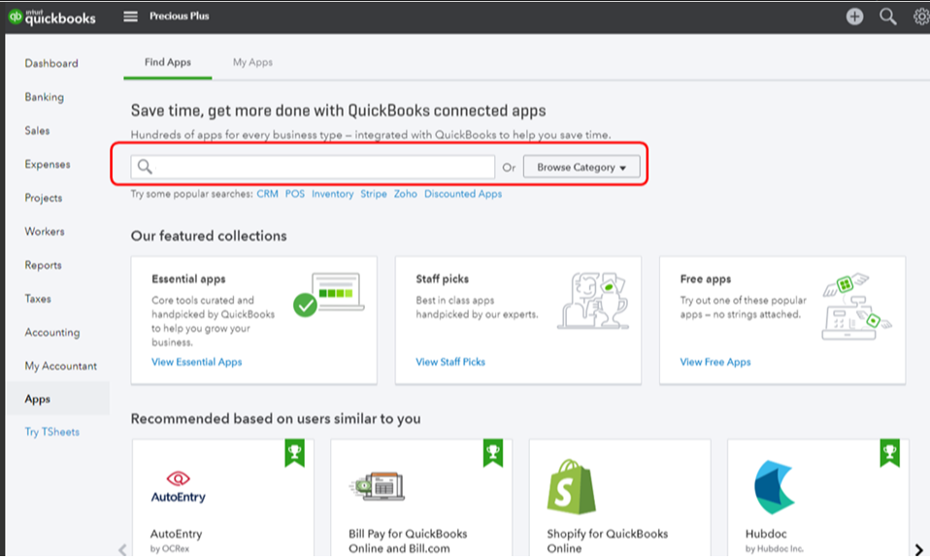The width and height of the screenshot is (930, 560).
Task: Open the View Free Apps link
Action: [715, 362]
